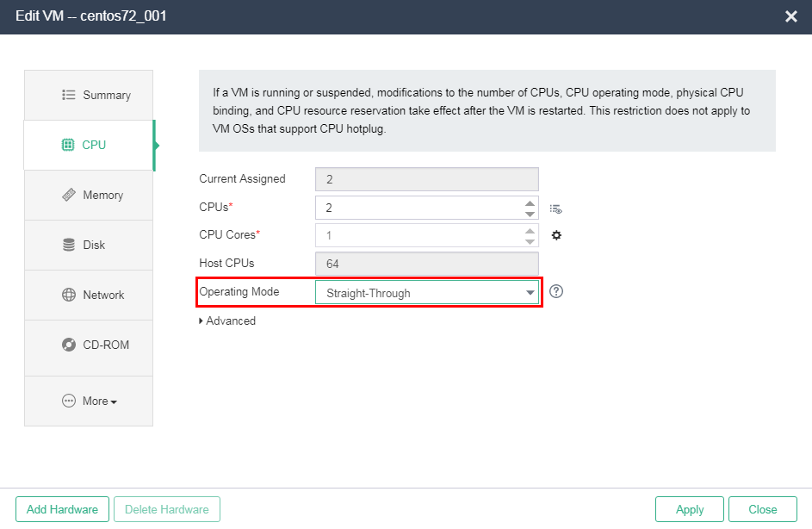Open the More menu in sidebar
This screenshot has width=812, height=529.
[x=90, y=401]
